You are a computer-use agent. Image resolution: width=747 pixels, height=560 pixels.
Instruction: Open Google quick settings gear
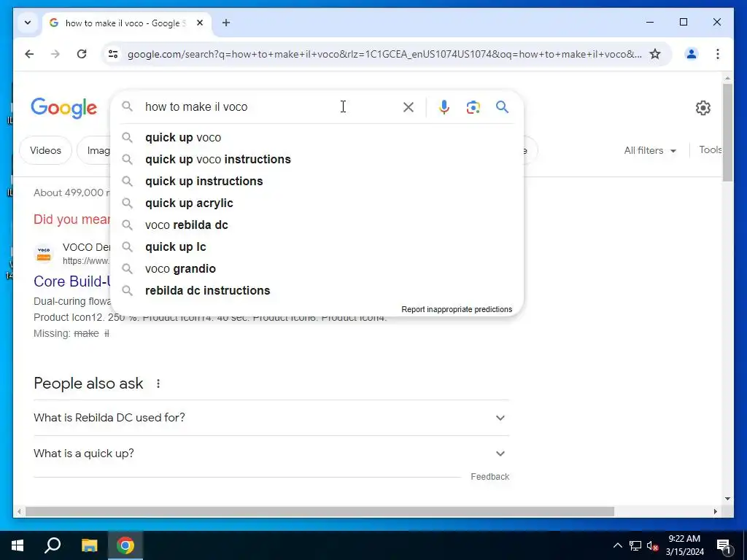(703, 108)
